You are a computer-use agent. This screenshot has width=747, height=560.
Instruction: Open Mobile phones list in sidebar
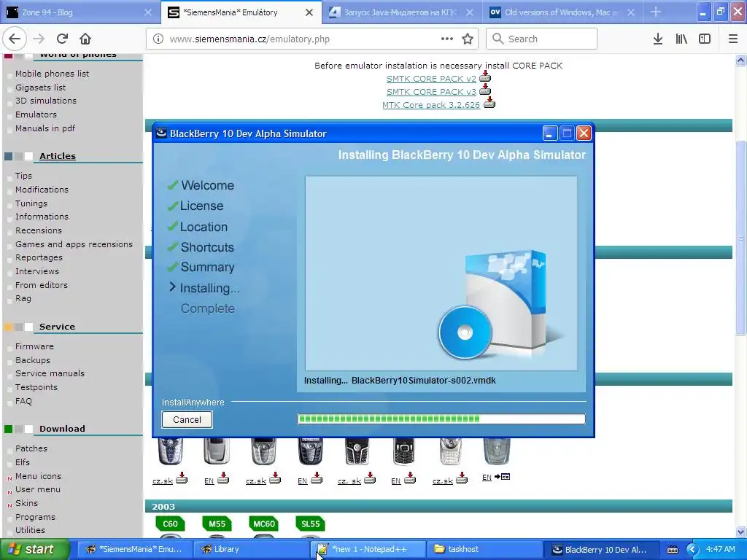point(52,74)
